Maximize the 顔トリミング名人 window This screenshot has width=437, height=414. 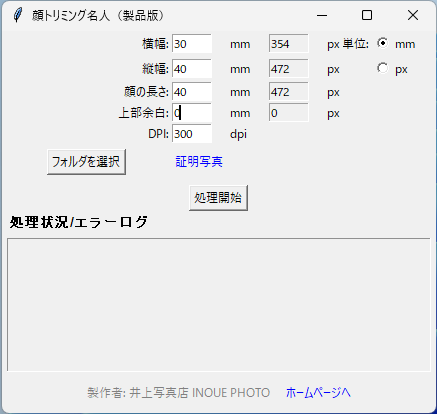point(367,15)
